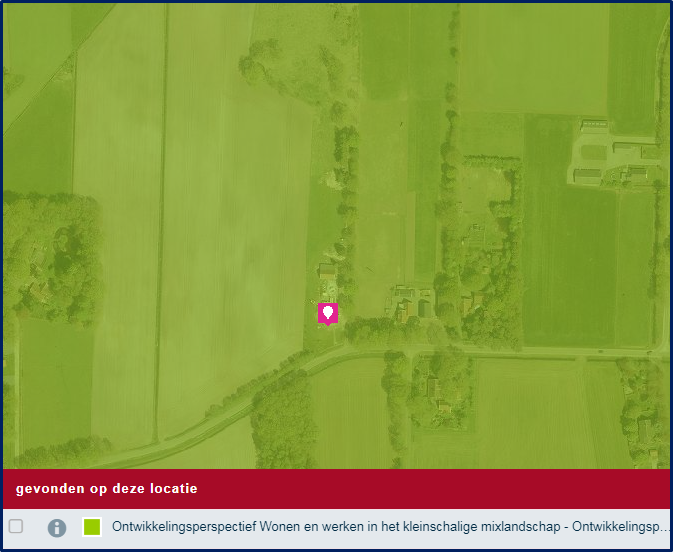Click the green legend color swatch
Viewport: 673px width, 552px height.
92,527
